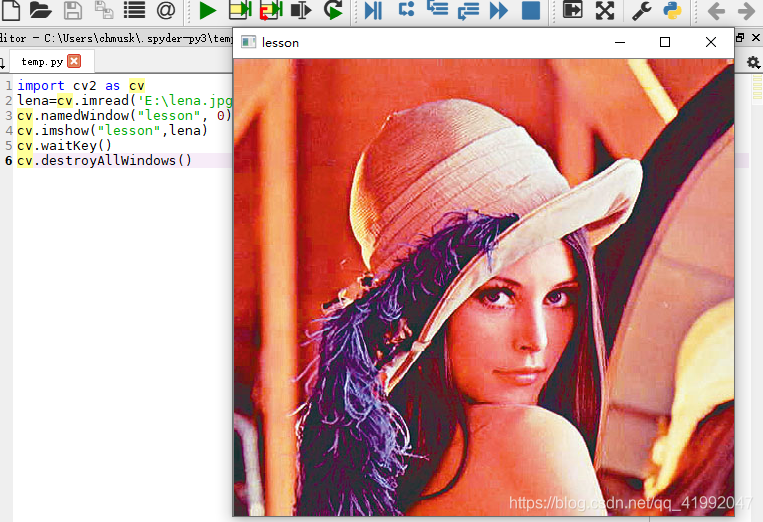Stop debugging with the blue square icon
This screenshot has width=763, height=522.
530,10
